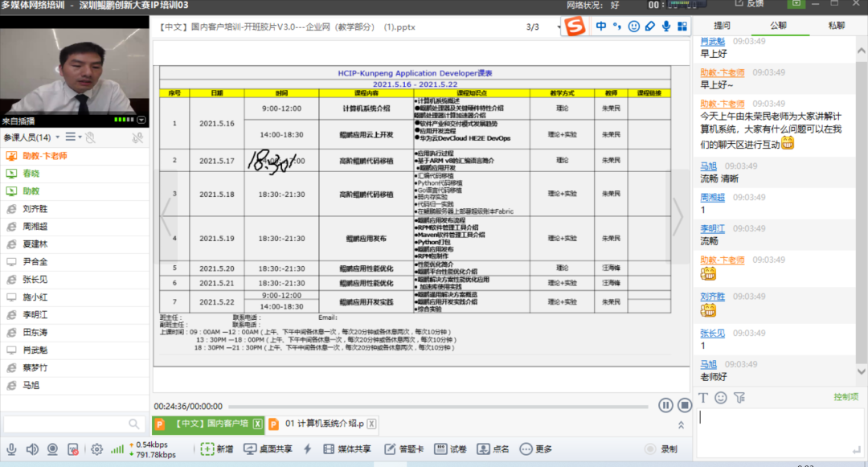Toggle the speaker audio icon
The width and height of the screenshot is (868, 467).
[32, 449]
